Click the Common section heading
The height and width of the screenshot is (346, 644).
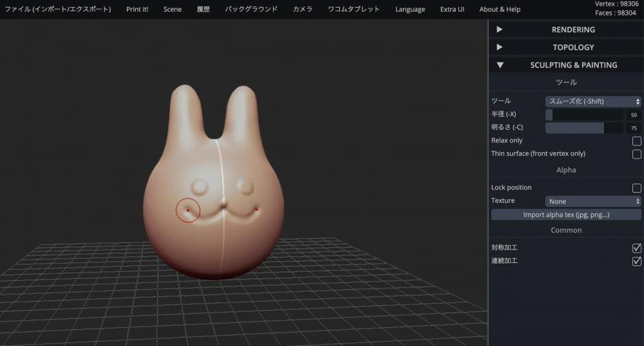[x=566, y=230]
